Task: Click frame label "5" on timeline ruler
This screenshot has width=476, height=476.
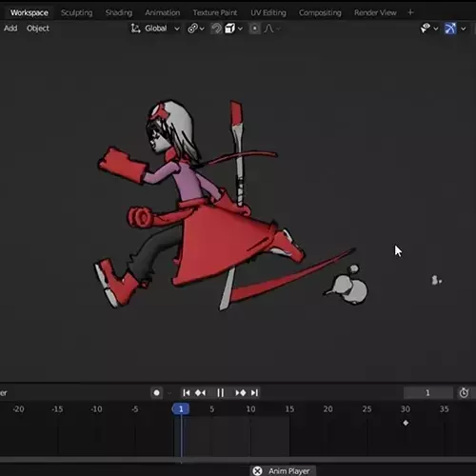Action: coord(211,409)
